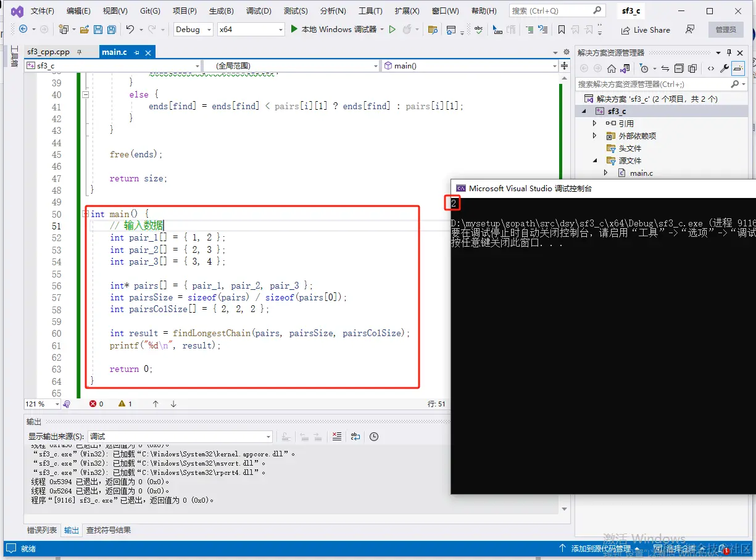Collapse the else block at line 40
Screen dimensions: 756x560
click(86, 95)
